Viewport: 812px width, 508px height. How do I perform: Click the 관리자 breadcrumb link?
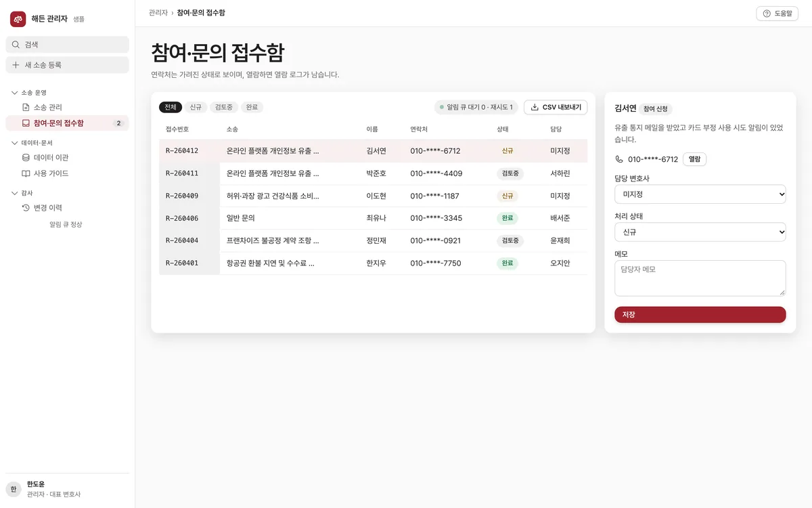point(158,13)
